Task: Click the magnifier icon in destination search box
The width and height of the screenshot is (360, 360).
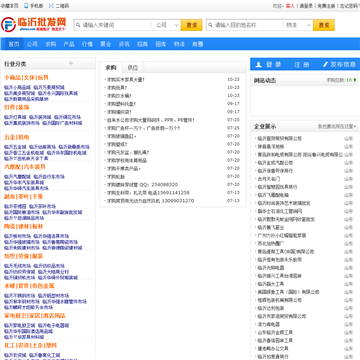Action: pyautogui.click(x=210, y=25)
